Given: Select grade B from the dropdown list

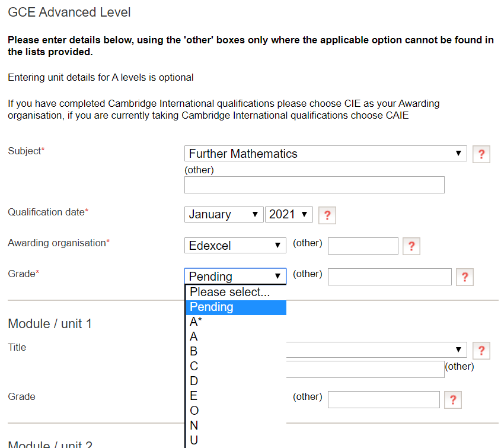Looking at the screenshot, I should [194, 351].
